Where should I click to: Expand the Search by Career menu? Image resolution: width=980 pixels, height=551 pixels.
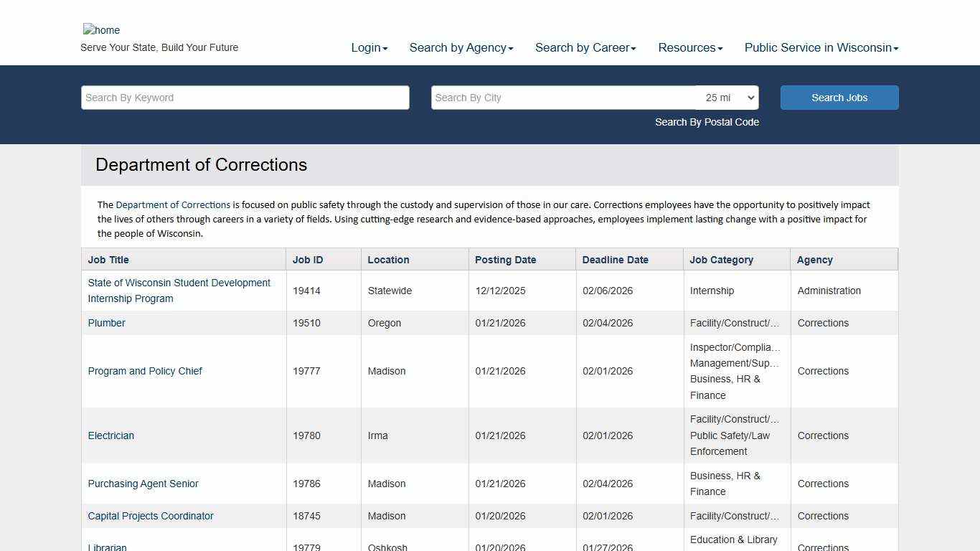(x=585, y=47)
